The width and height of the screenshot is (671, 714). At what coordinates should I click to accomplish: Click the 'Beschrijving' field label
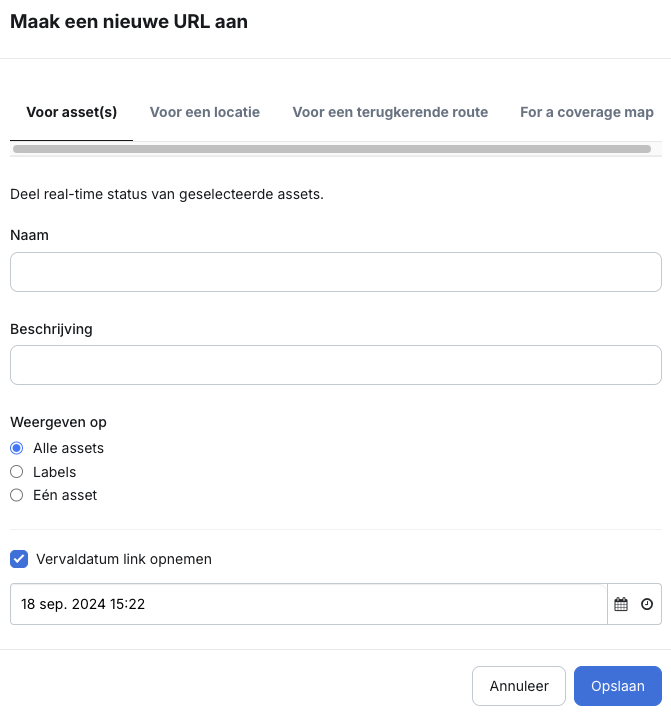[x=51, y=329]
